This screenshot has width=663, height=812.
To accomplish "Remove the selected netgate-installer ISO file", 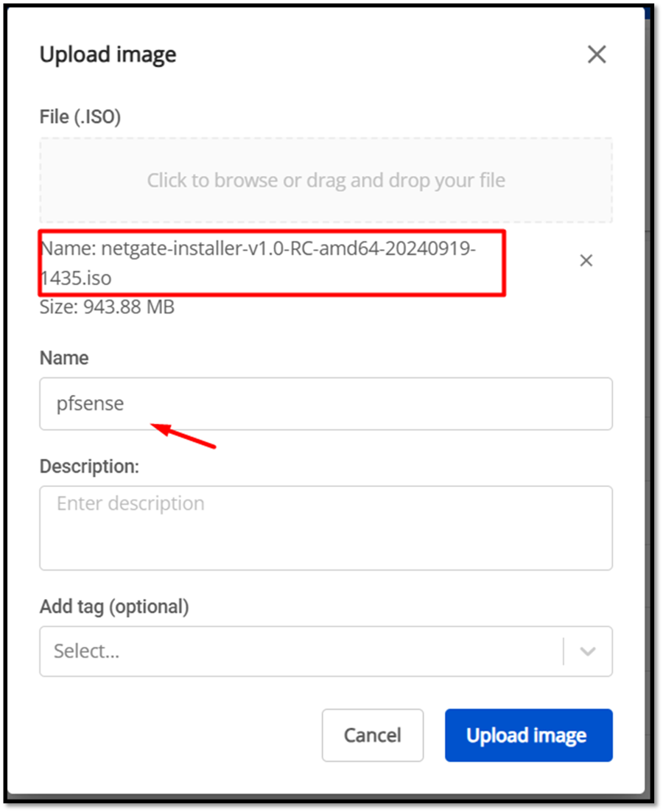I will pyautogui.click(x=586, y=261).
